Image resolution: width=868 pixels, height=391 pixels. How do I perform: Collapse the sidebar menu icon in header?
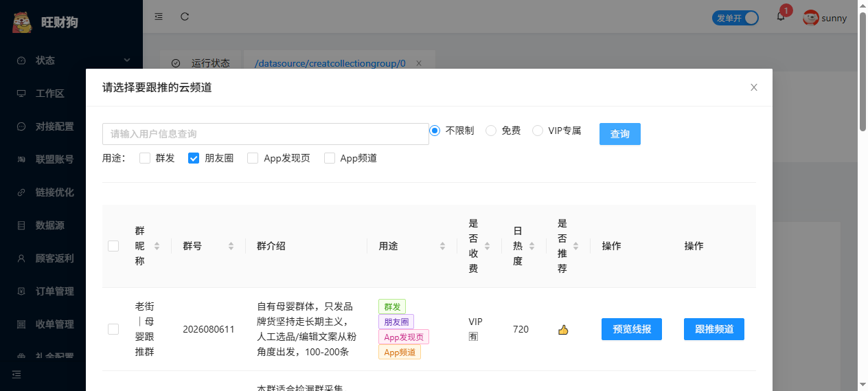pyautogui.click(x=159, y=16)
